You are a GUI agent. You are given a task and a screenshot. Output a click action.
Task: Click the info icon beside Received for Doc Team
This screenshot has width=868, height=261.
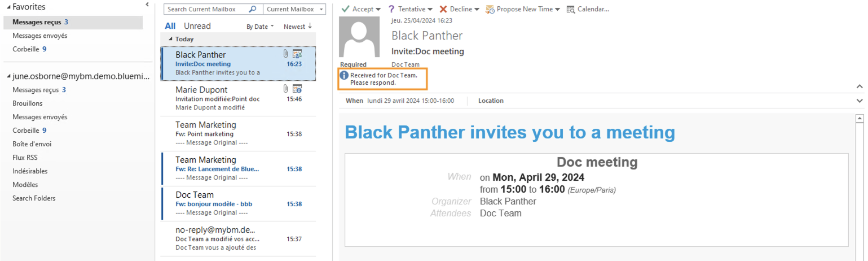tap(344, 76)
